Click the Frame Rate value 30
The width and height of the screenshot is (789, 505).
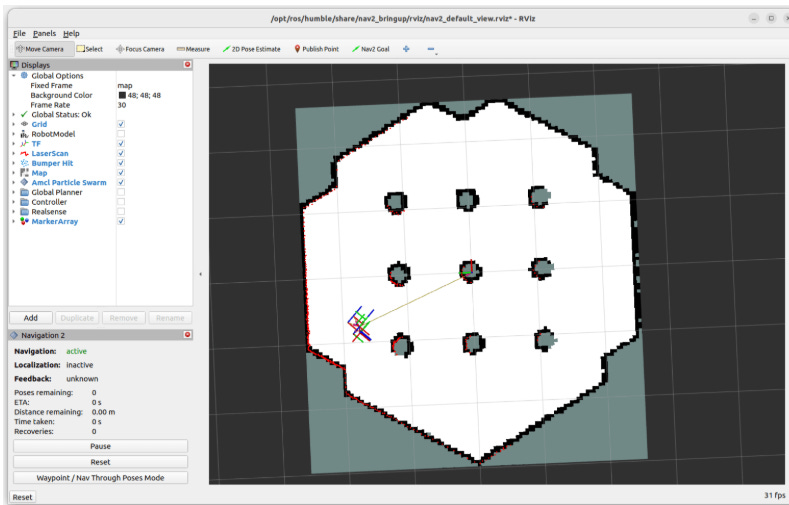click(x=122, y=105)
